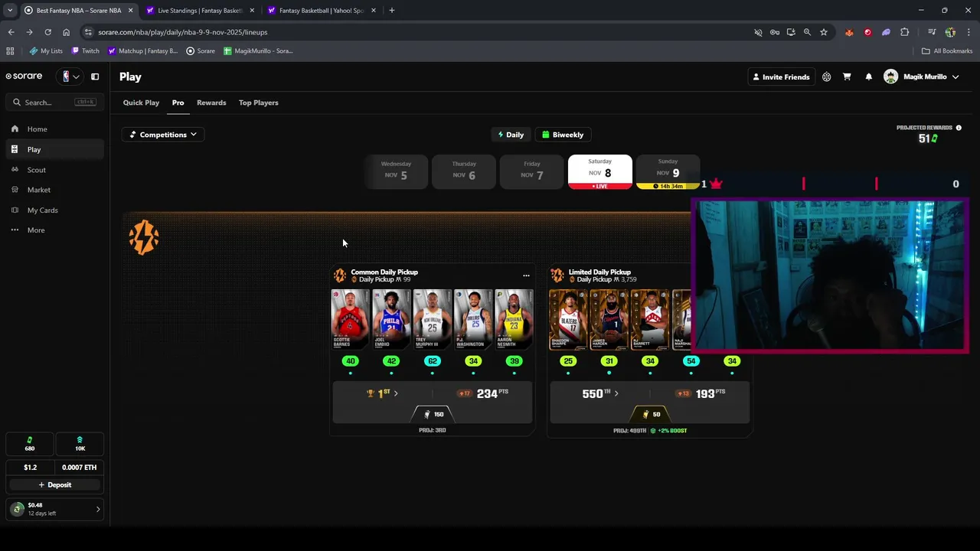Open the 1st place ranking chevron
Screen dimensions: 980x551
(395, 393)
